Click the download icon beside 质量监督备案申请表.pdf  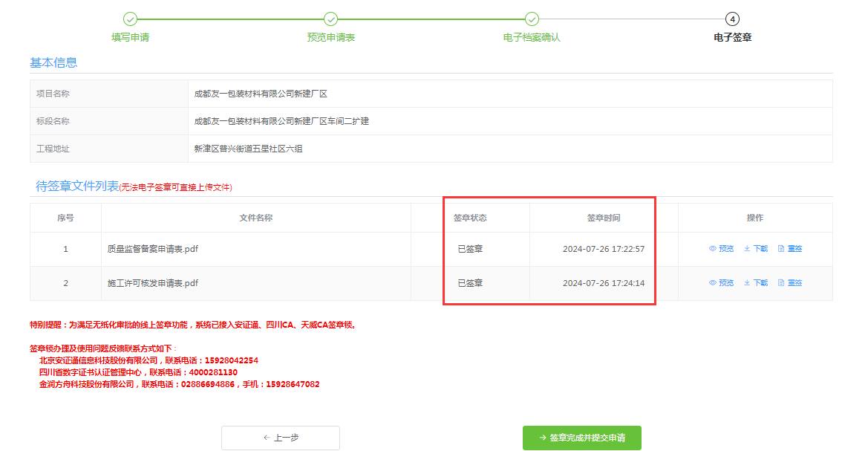pos(747,248)
